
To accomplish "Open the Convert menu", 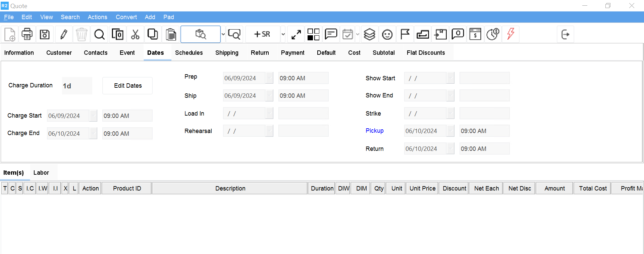I will 126,17.
